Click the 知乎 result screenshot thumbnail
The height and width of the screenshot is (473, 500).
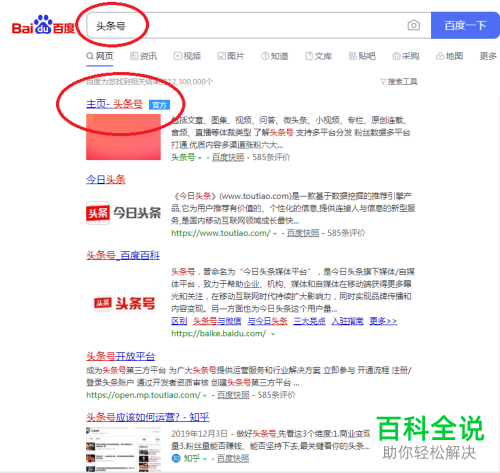coord(123,449)
